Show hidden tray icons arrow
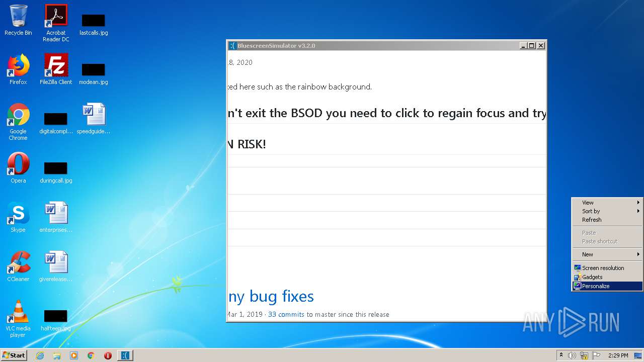The width and height of the screenshot is (644, 362). click(561, 355)
